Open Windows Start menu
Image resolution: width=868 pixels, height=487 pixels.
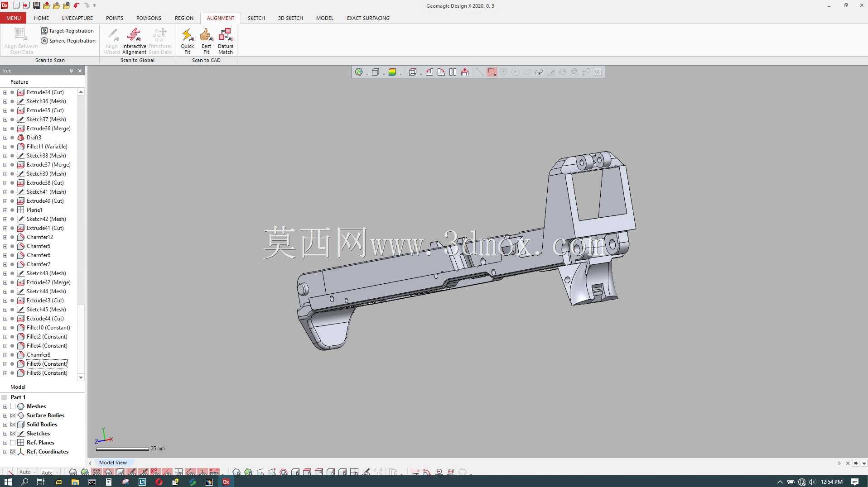pos(8,482)
